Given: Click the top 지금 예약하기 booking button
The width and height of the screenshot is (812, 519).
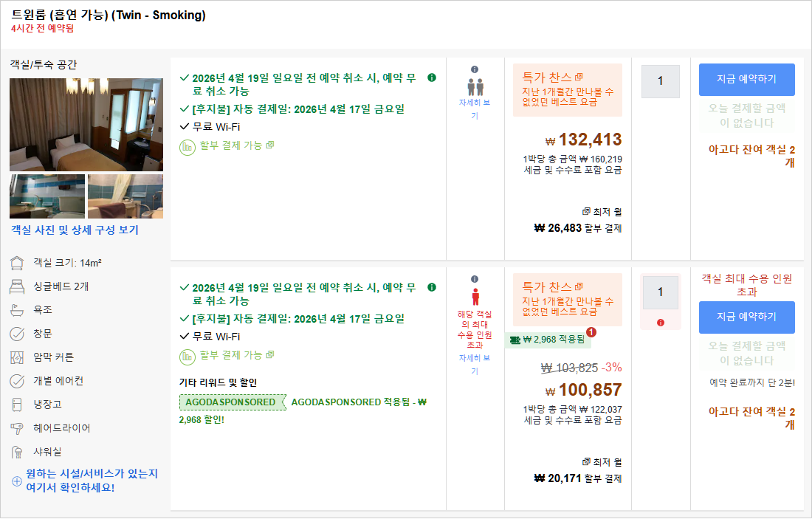Looking at the screenshot, I should tap(748, 79).
